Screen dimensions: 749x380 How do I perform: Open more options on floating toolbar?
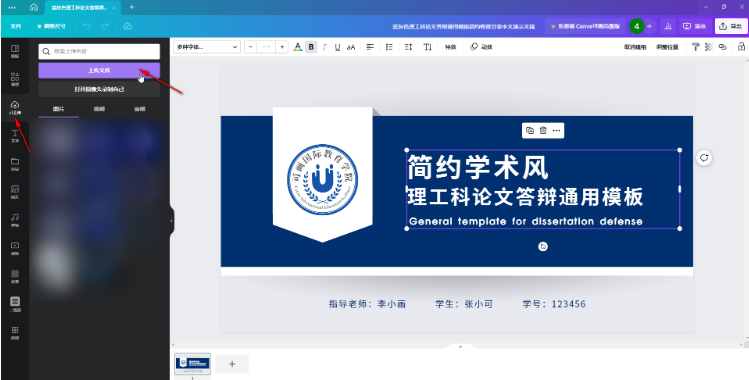[x=556, y=130]
